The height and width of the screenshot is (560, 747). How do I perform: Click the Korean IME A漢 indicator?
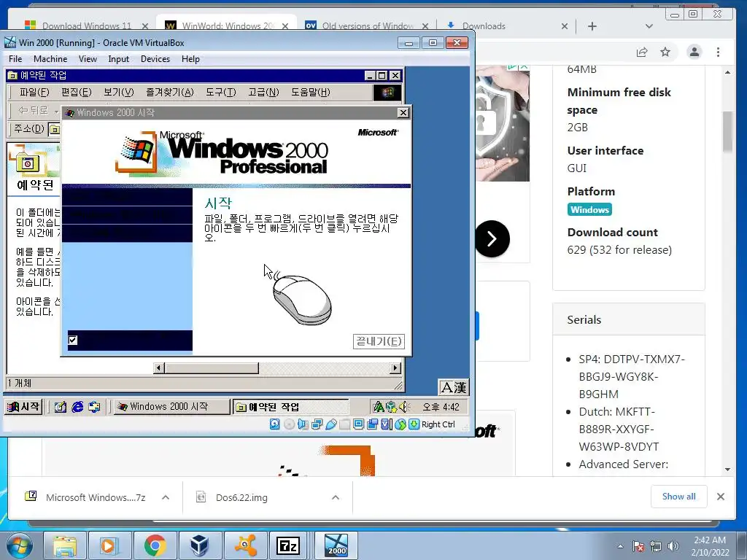coord(454,388)
